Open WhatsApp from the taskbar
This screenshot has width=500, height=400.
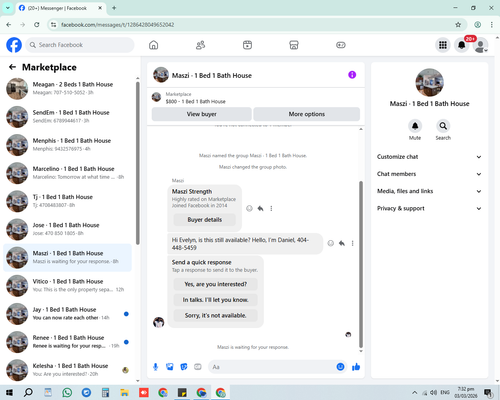[67, 392]
